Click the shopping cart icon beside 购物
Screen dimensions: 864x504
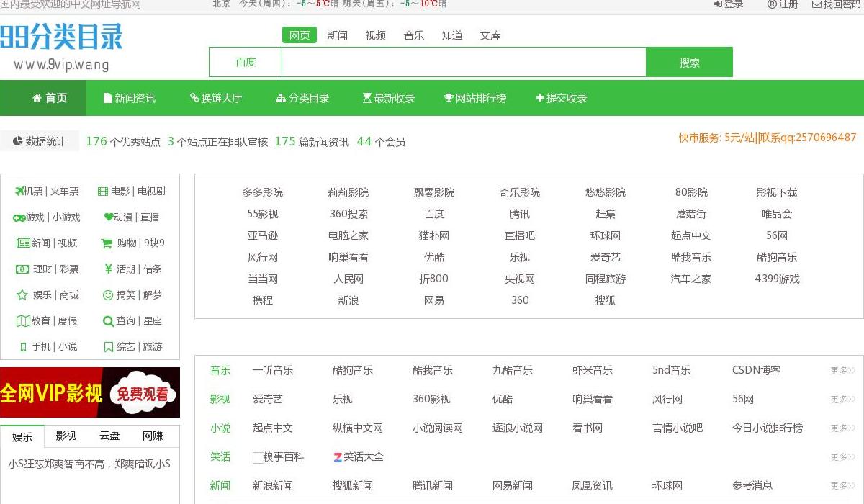coord(107,243)
